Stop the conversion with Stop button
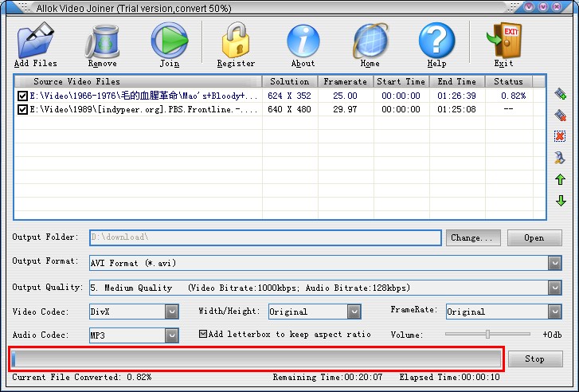 [535, 359]
